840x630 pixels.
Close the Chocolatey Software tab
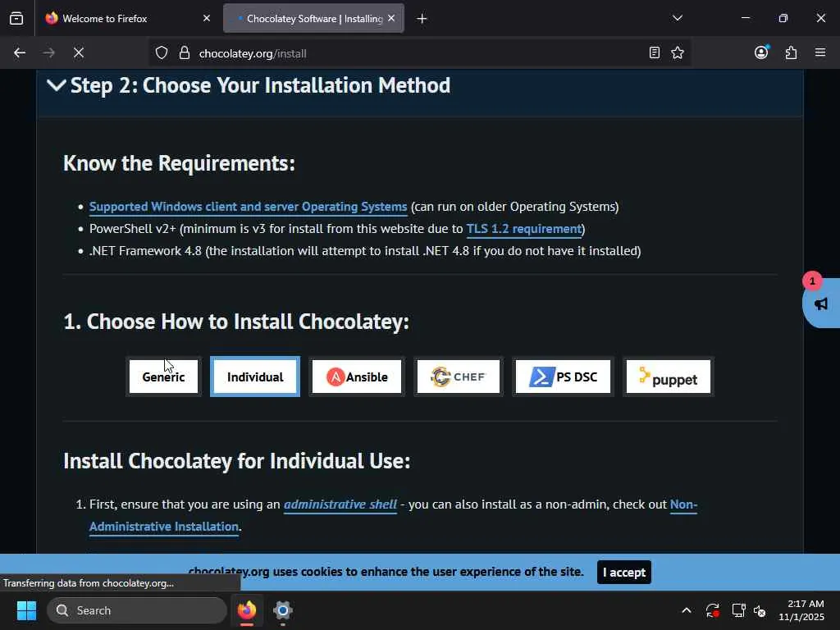(391, 18)
